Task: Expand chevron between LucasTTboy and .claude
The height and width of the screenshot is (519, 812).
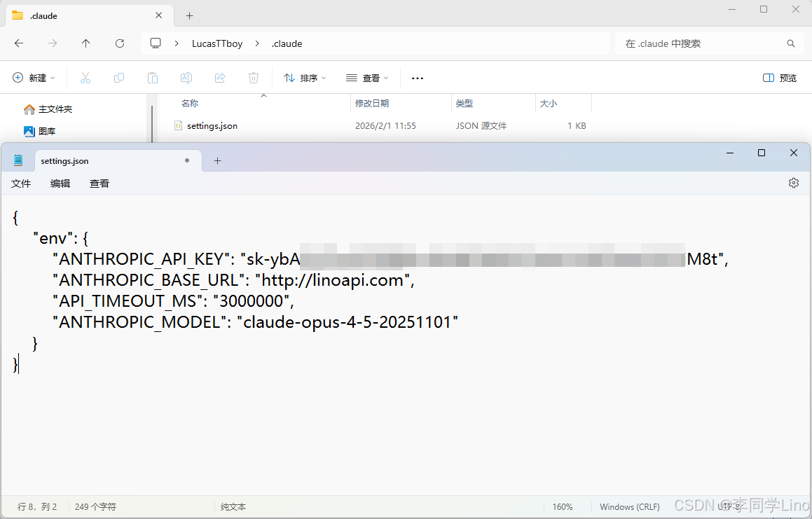Action: coord(257,43)
